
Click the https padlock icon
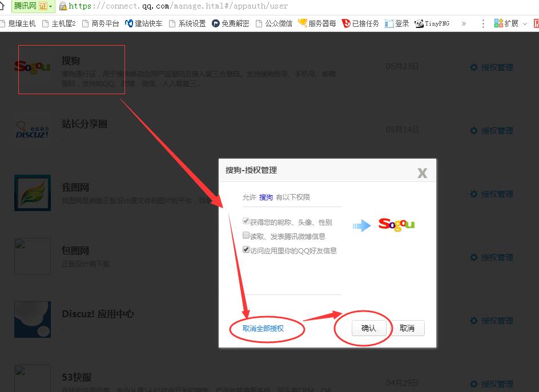[63, 6]
